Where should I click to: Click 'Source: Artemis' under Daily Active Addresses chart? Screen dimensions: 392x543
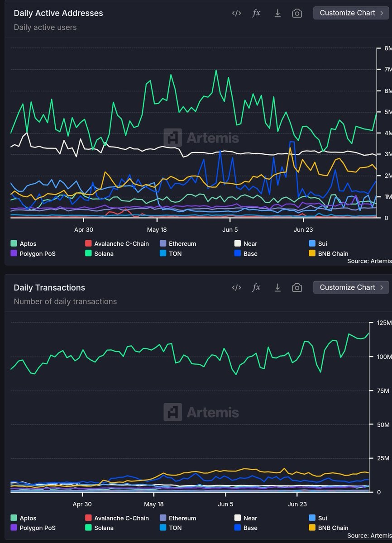[x=369, y=261]
